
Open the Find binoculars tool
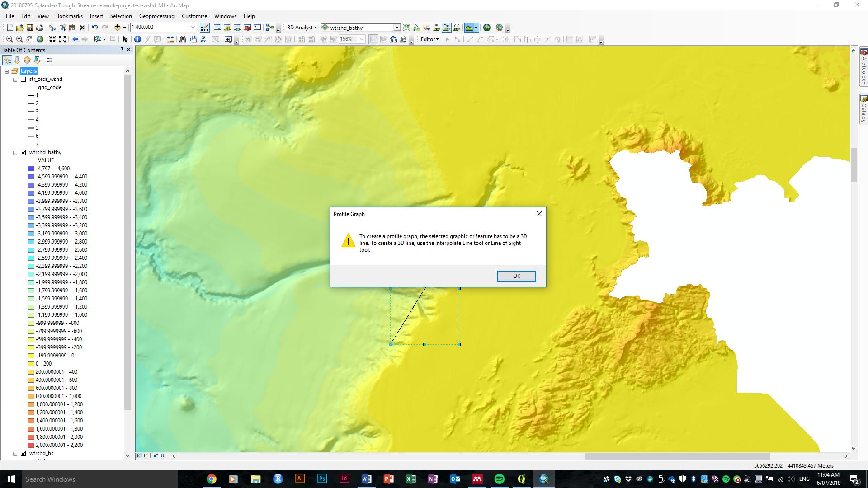point(183,39)
